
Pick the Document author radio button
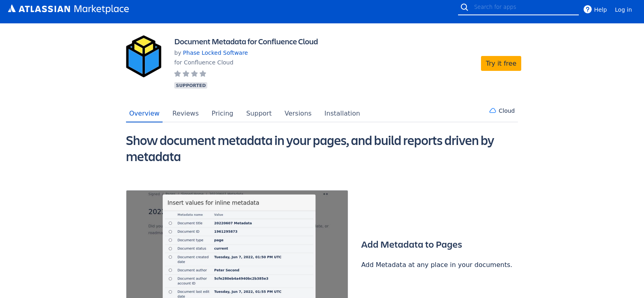coord(170,270)
